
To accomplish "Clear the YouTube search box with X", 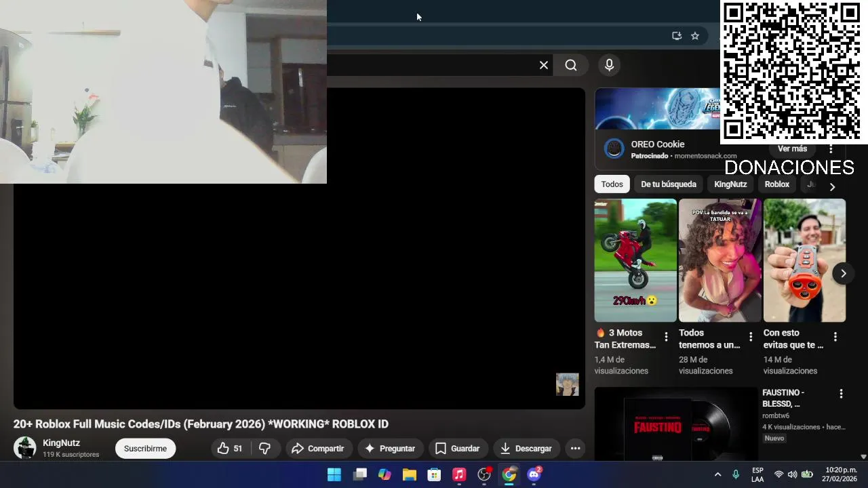I will click(x=543, y=65).
